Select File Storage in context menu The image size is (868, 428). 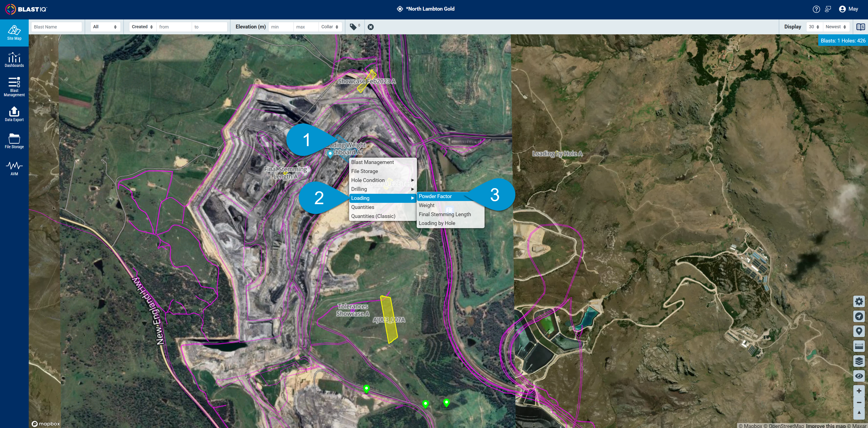(383, 171)
